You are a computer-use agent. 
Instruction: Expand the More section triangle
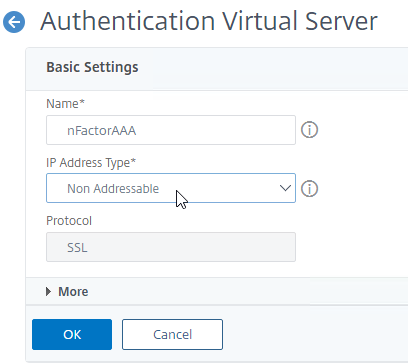[x=49, y=292]
